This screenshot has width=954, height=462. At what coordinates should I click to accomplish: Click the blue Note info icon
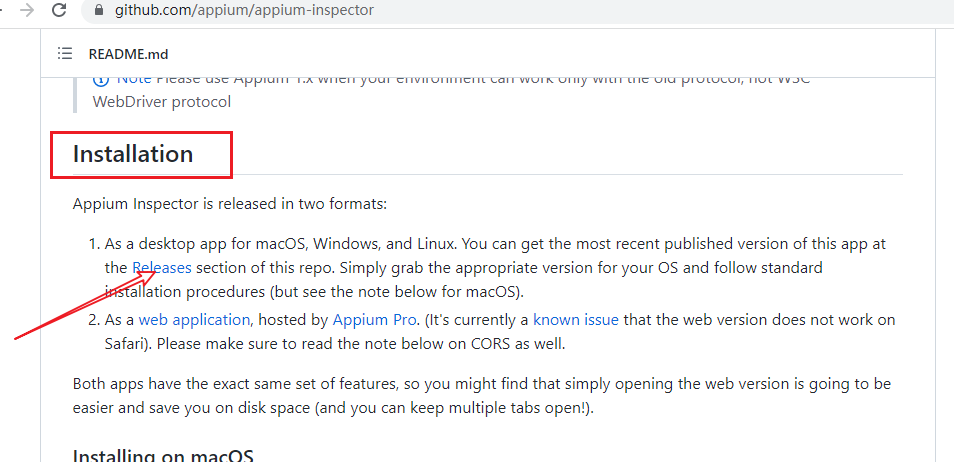(101, 80)
